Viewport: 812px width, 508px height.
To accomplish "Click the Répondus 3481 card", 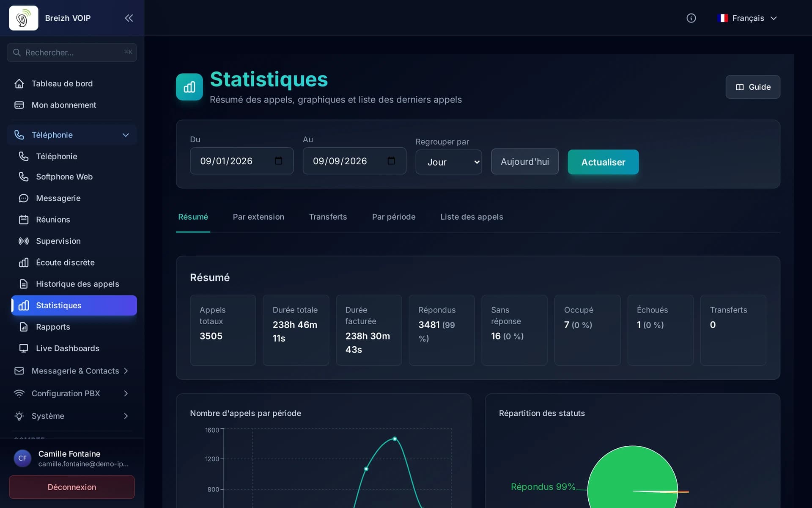I will (x=442, y=330).
